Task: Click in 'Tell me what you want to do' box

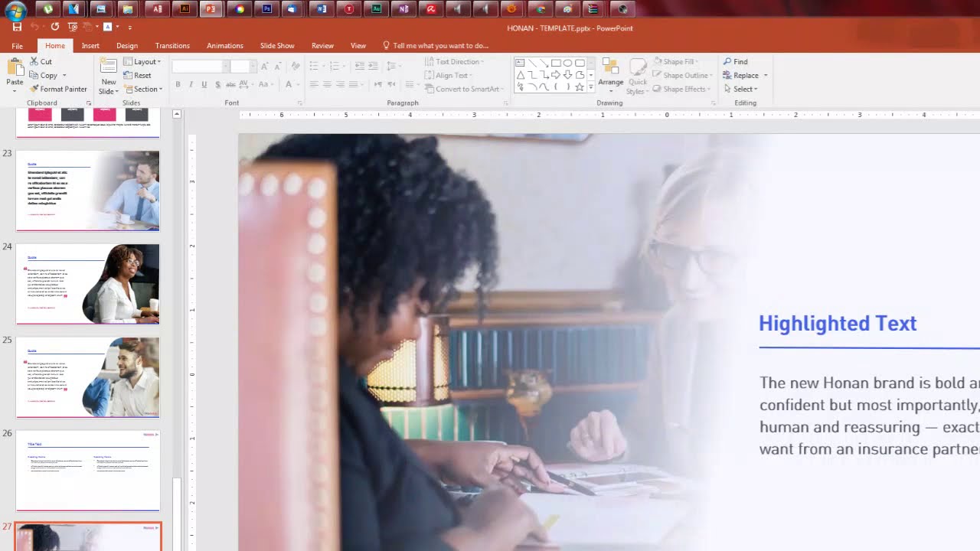Action: [x=436, y=46]
